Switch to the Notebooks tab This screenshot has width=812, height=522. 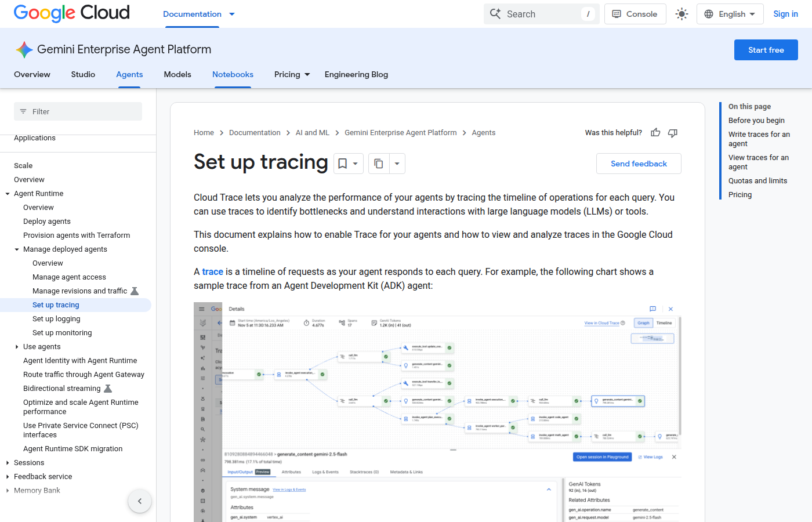pyautogui.click(x=233, y=74)
